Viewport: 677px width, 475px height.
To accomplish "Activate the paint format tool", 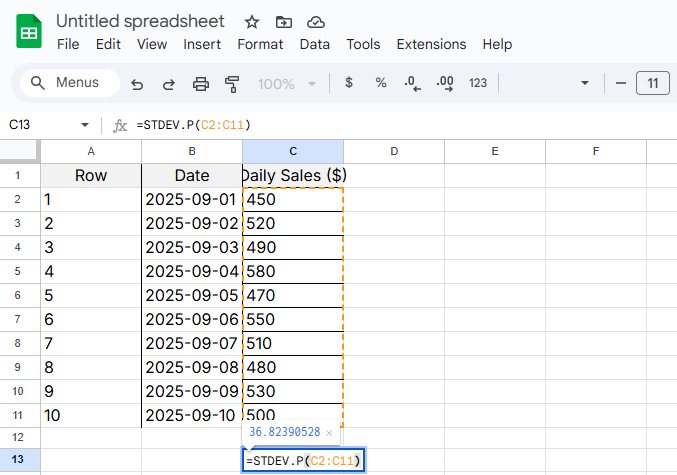I will 233,84.
